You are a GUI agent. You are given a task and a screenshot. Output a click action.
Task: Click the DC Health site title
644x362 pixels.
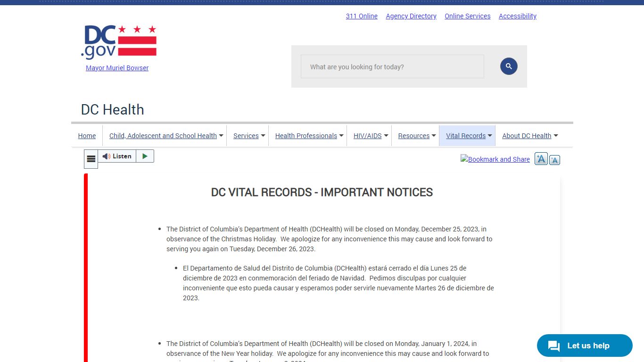coord(113,109)
